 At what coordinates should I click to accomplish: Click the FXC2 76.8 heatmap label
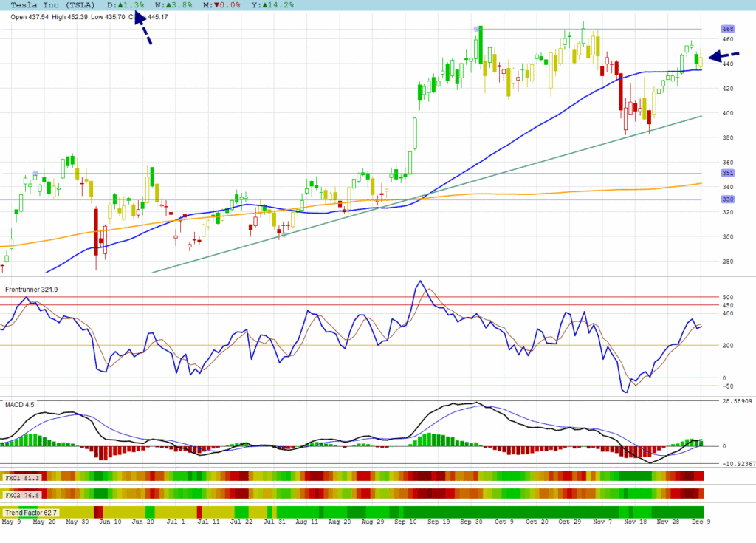22,493
